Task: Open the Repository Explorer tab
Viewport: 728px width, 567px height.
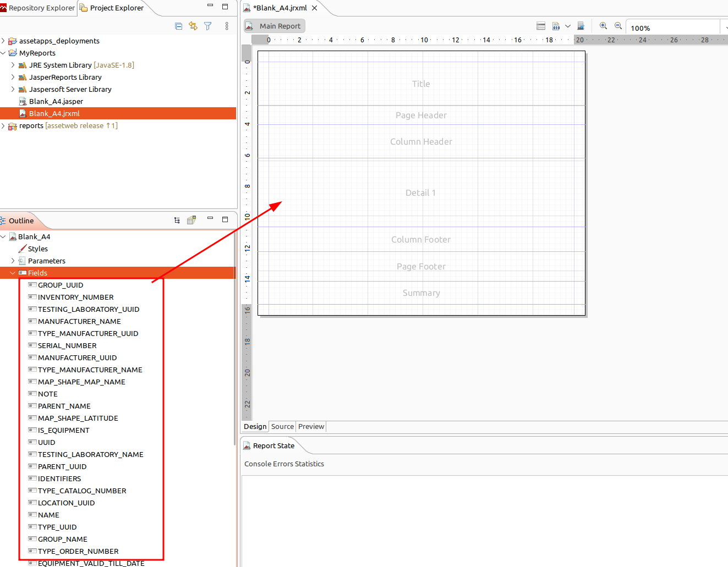Action: tap(37, 8)
